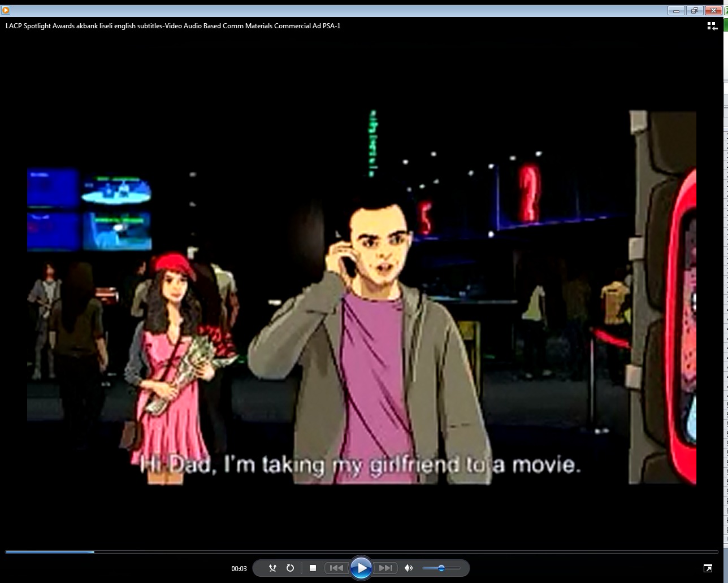Viewport: 728px width, 583px height.
Task: Click the volume slider knob
Action: [x=441, y=568]
